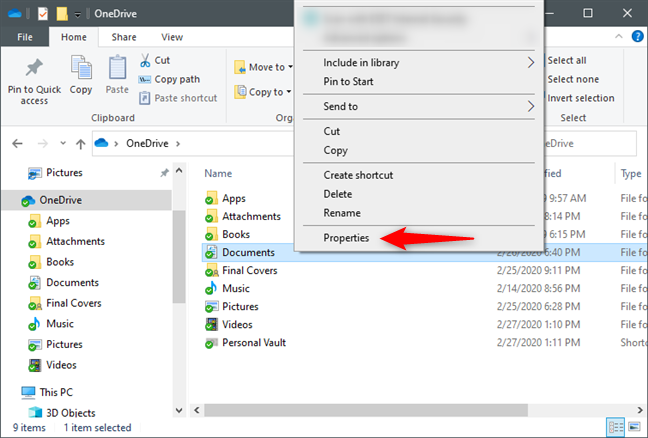This screenshot has width=648, height=438.
Task: Go back with the left arrow
Action: coord(17,143)
